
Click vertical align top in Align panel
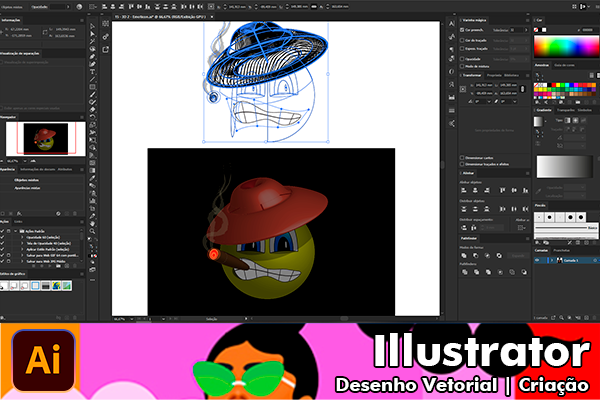pyautogui.click(x=502, y=190)
